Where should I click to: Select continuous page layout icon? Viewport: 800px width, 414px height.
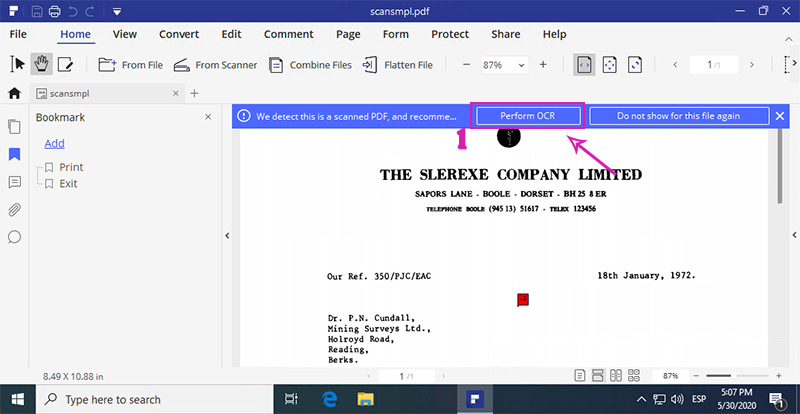(x=597, y=376)
